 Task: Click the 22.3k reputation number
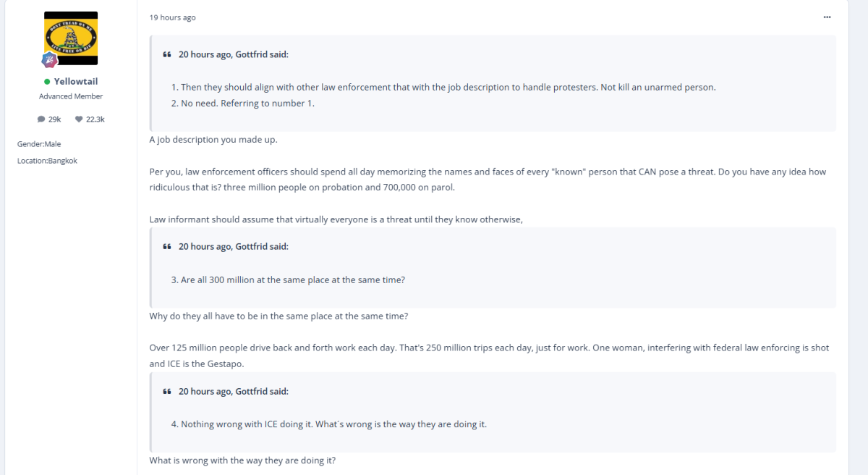[x=95, y=119]
